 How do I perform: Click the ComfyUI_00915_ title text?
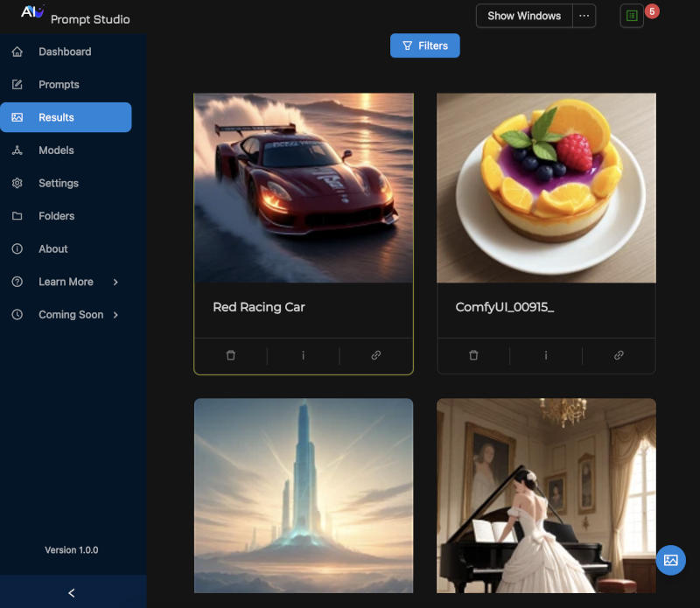pos(505,307)
